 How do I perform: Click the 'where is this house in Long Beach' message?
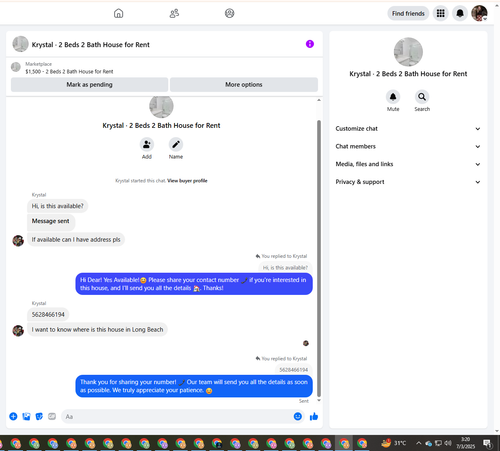point(97,329)
